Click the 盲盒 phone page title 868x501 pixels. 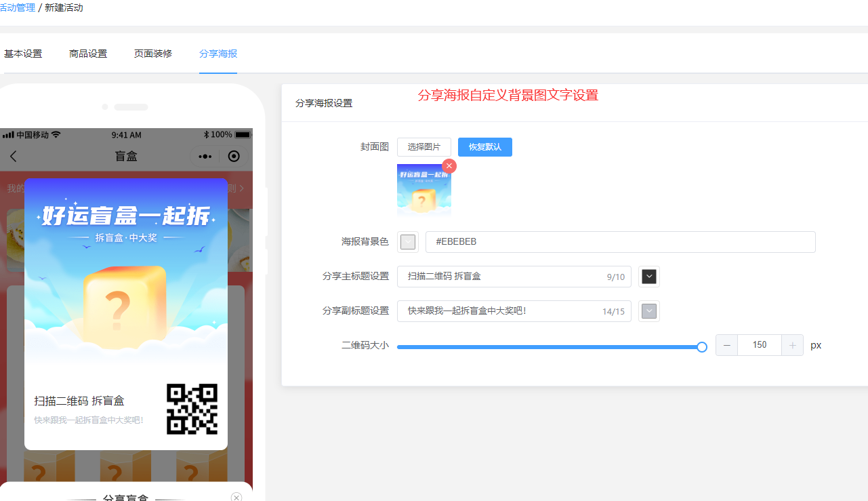pyautogui.click(x=126, y=157)
